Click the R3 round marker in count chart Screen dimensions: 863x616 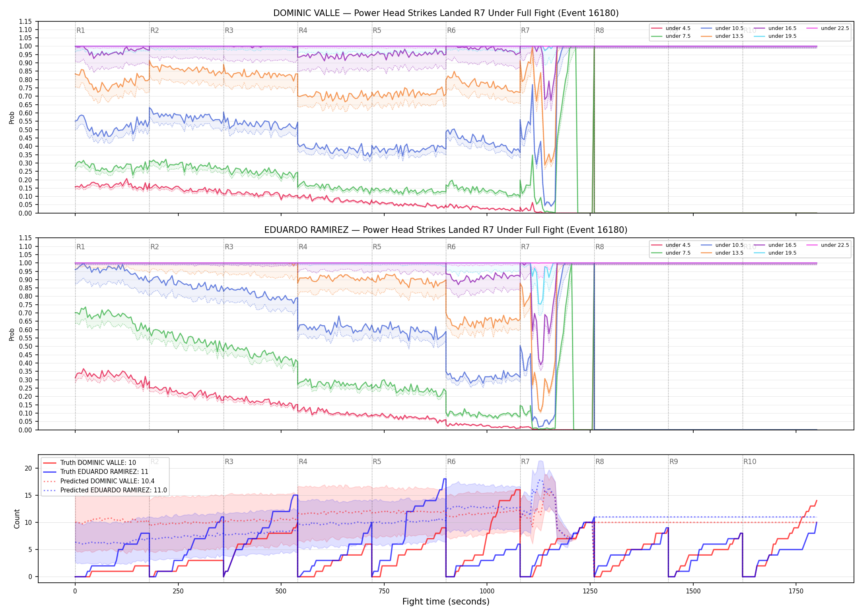[229, 462]
